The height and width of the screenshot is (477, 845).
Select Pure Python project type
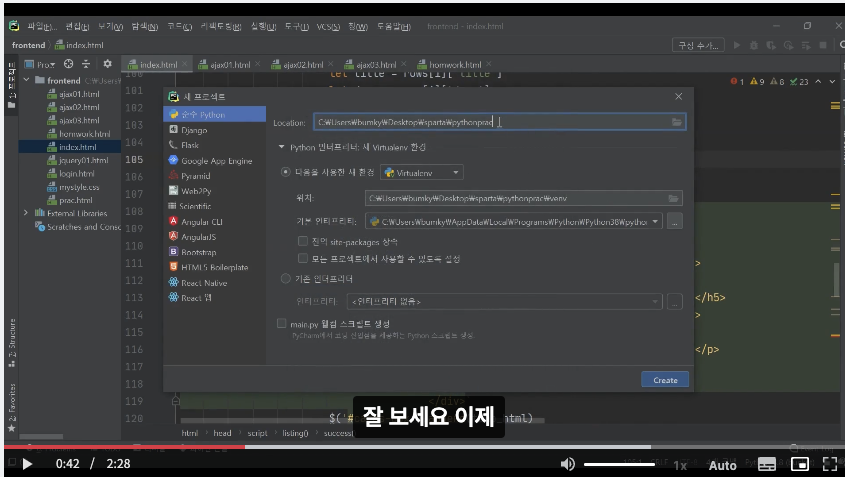[x=214, y=114]
